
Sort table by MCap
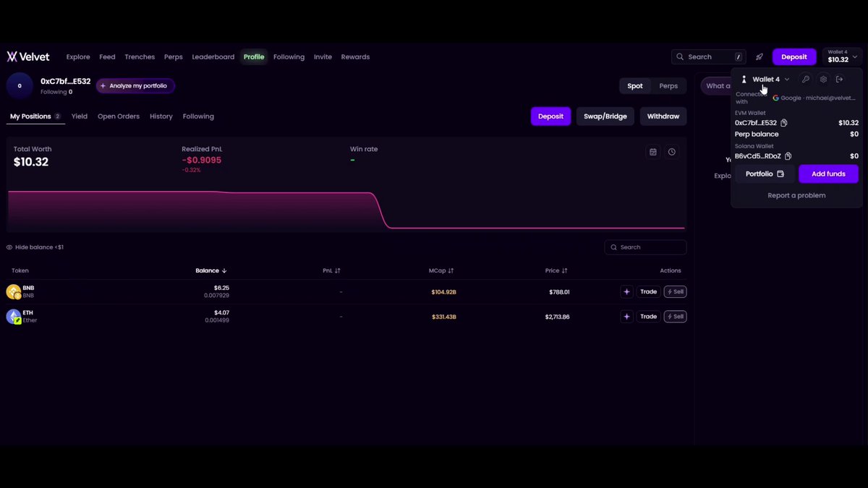click(x=441, y=270)
